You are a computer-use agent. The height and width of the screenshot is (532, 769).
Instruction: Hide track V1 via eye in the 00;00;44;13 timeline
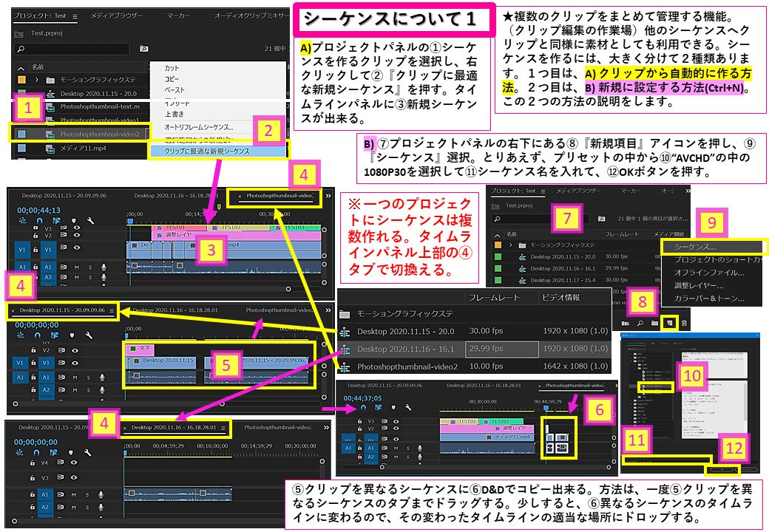[x=77, y=249]
